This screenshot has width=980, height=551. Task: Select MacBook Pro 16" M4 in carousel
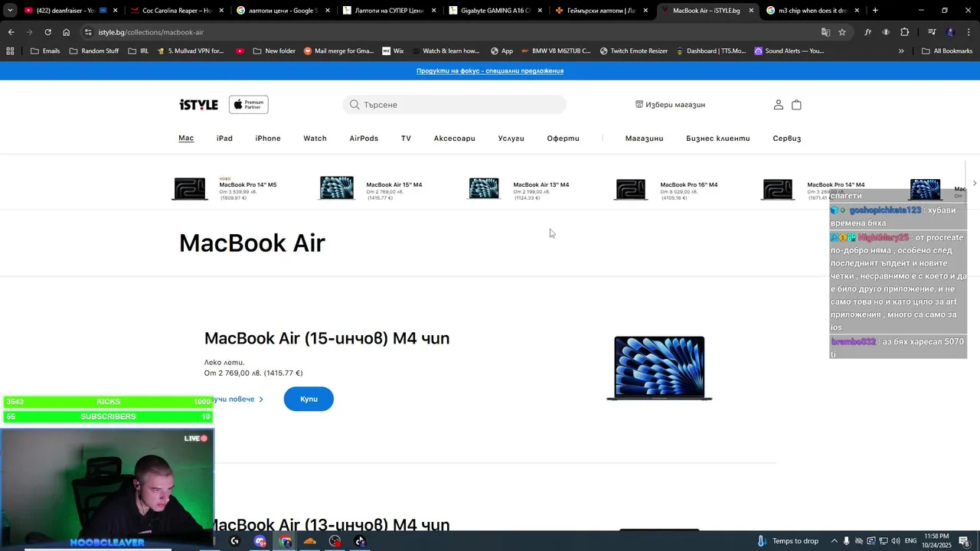[x=666, y=189]
